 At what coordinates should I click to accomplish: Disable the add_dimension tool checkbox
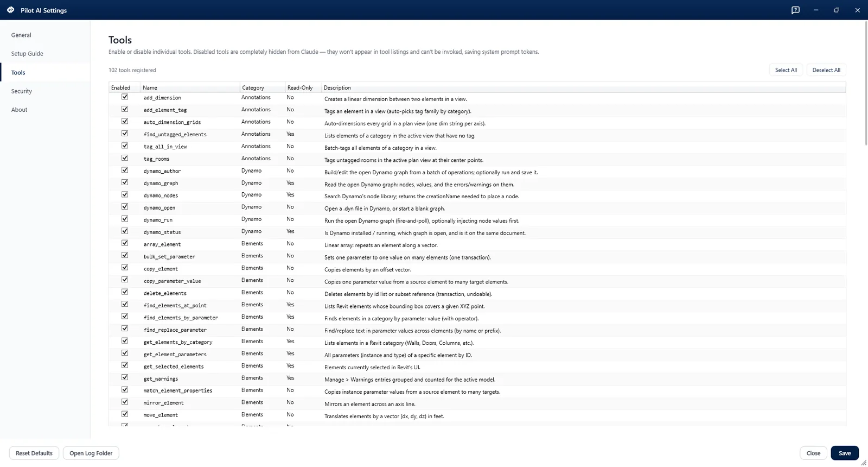tap(125, 97)
